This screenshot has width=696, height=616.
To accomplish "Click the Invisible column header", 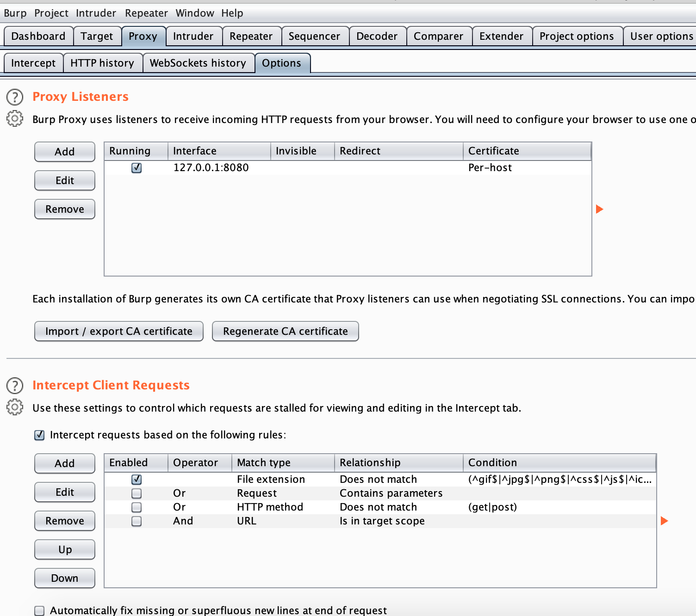I will pos(303,151).
